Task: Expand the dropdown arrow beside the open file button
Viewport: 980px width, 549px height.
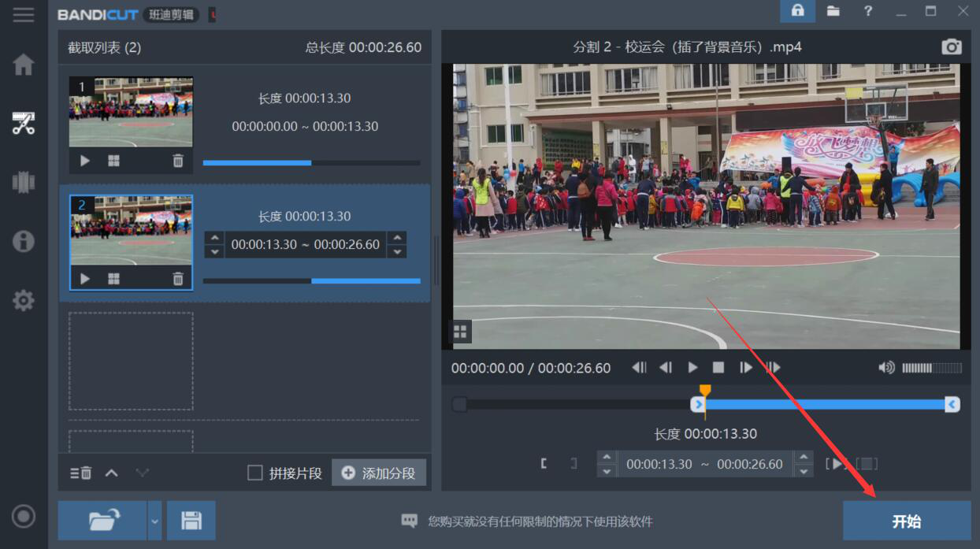Action: [154, 521]
